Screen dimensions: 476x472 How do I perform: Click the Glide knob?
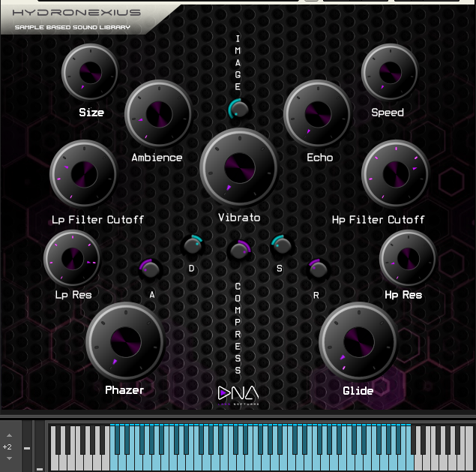tap(358, 342)
